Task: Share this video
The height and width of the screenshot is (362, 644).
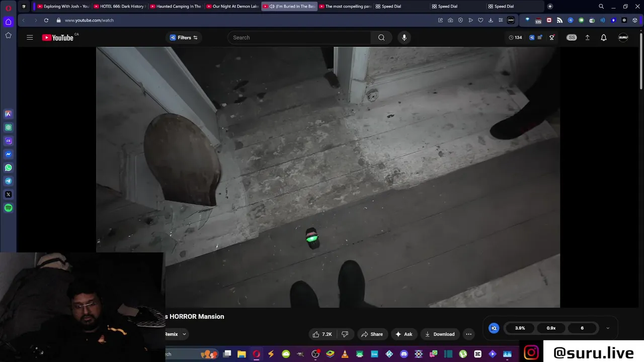Action: pyautogui.click(x=372, y=334)
